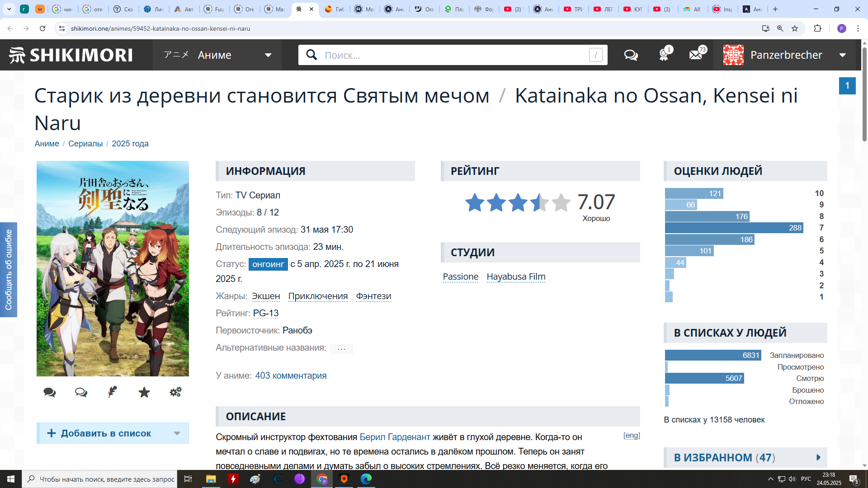Open Task View on the taskbar

(x=188, y=479)
